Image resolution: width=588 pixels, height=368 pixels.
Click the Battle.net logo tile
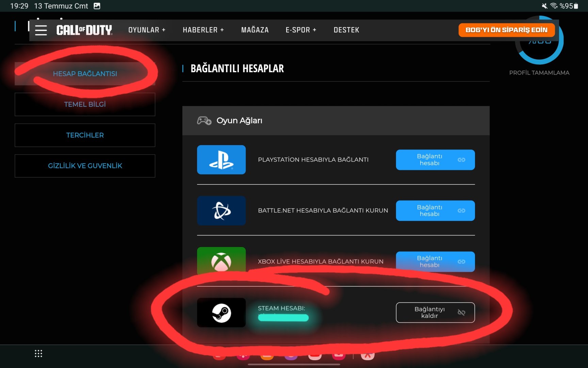221,211
